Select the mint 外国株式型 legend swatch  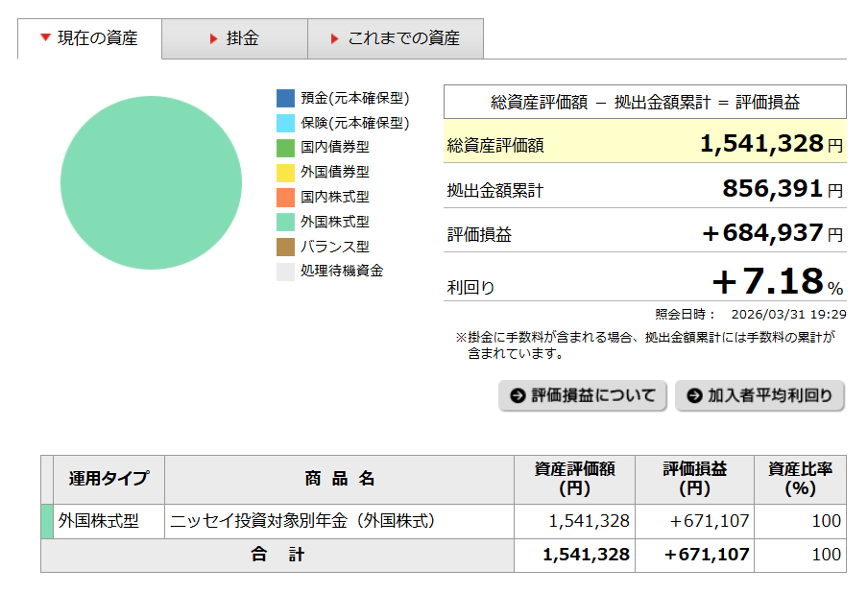coord(285,222)
